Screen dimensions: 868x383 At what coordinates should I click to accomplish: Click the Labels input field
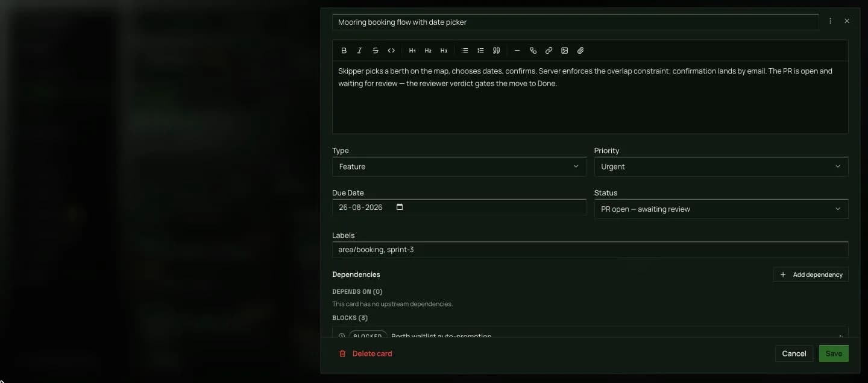pos(590,249)
